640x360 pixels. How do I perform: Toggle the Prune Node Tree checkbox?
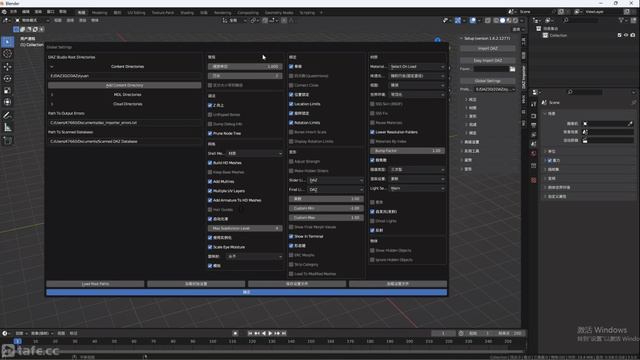tap(210, 133)
